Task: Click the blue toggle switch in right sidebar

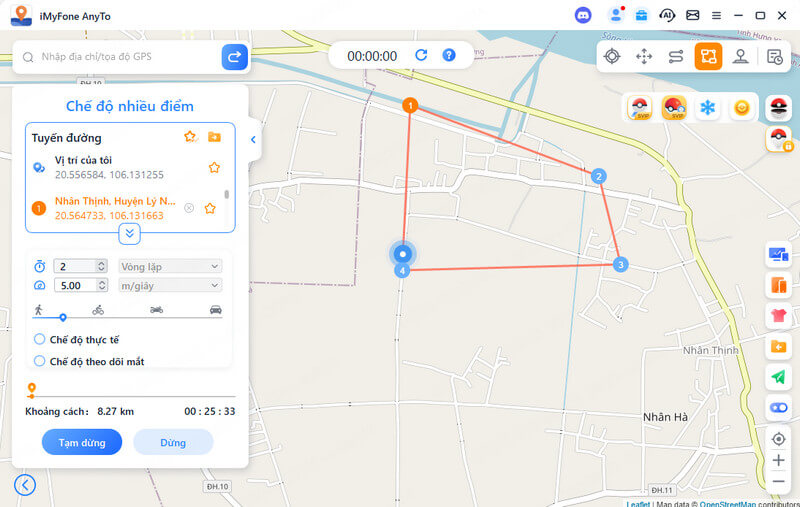Action: pos(778,408)
